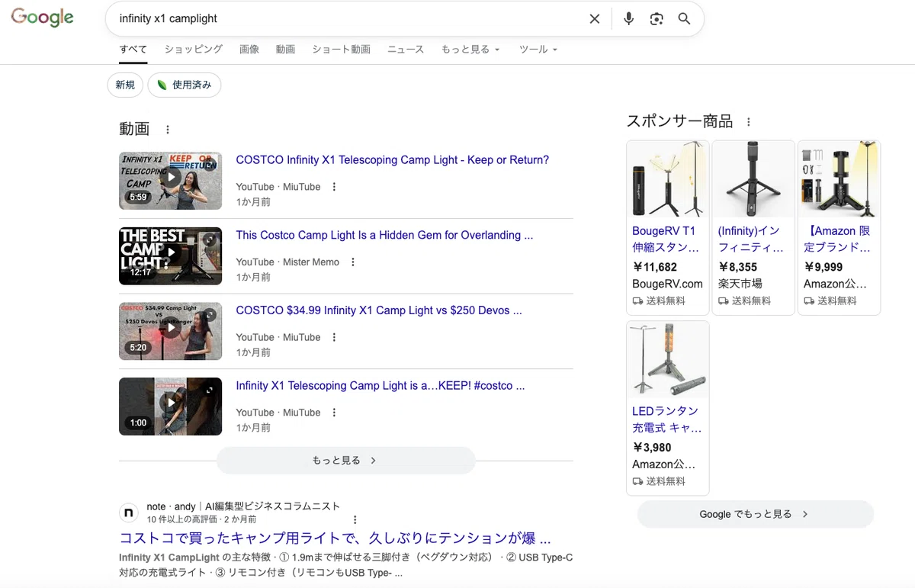Viewport: 915px width, 588px height.
Task: Select the すべて tab
Action: (133, 49)
